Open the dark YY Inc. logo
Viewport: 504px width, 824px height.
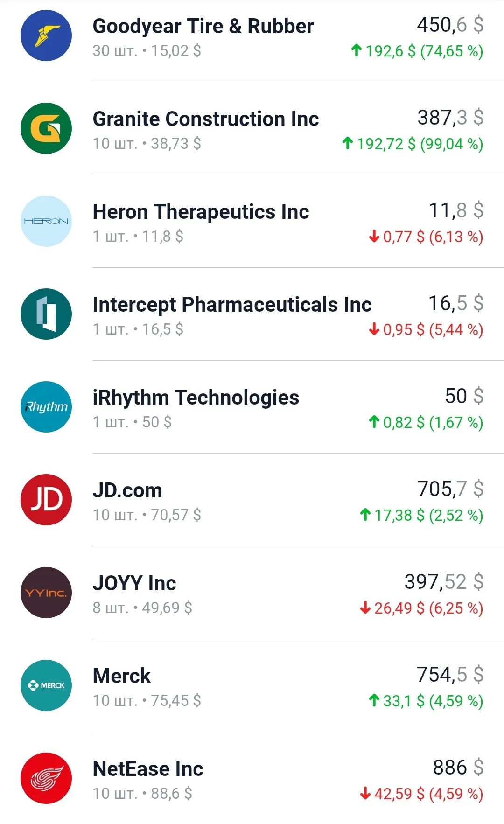point(46,593)
